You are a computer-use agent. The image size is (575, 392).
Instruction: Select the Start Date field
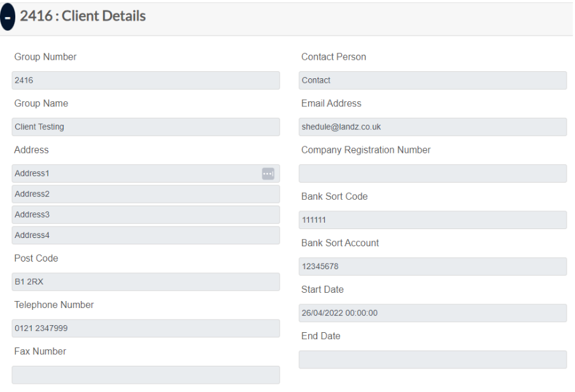[x=432, y=313]
